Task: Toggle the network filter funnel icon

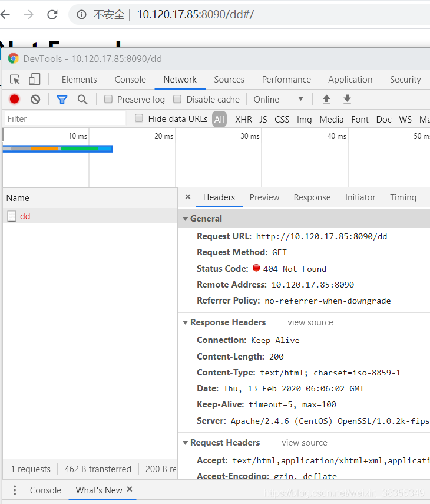Action: pos(62,100)
